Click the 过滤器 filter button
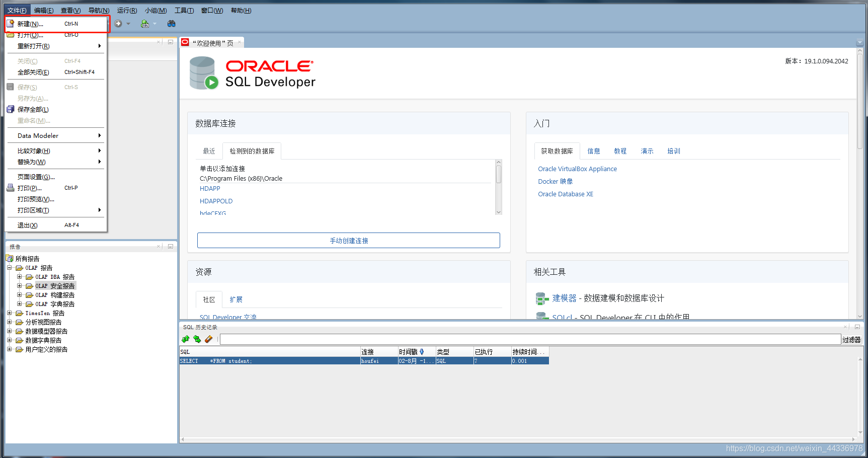This screenshot has height=458, width=868. tap(851, 340)
